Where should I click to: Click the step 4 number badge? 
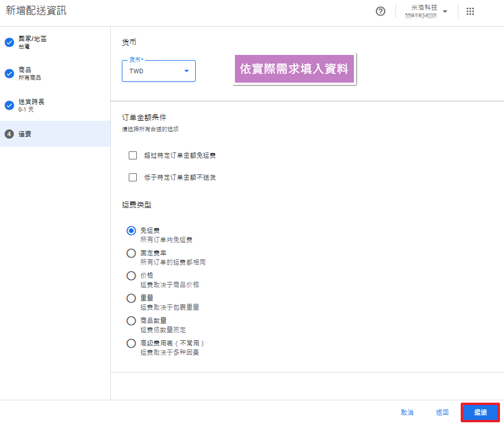pos(9,134)
